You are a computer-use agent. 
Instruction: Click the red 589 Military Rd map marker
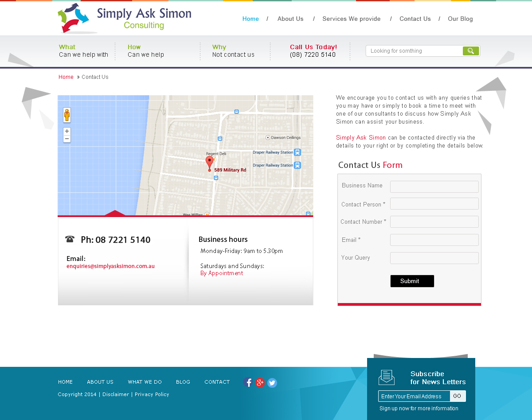(x=209, y=162)
